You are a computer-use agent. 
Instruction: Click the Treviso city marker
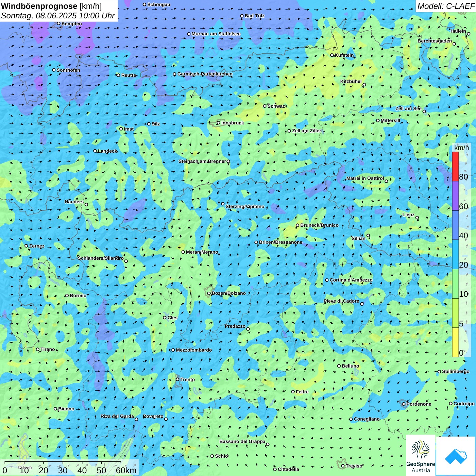coord(343,466)
